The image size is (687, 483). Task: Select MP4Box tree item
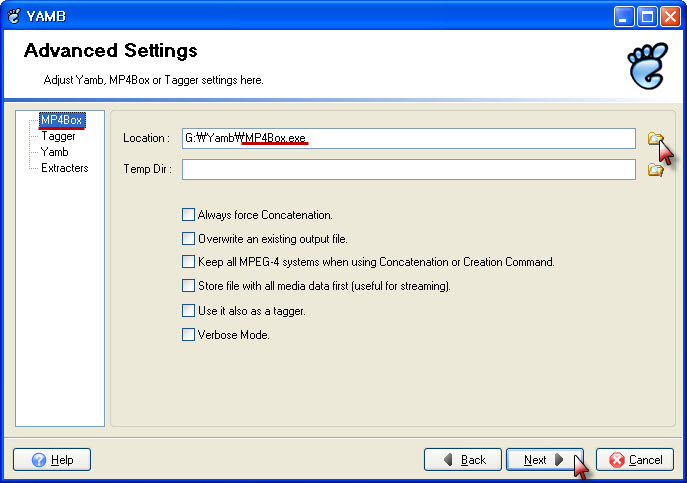(62, 120)
